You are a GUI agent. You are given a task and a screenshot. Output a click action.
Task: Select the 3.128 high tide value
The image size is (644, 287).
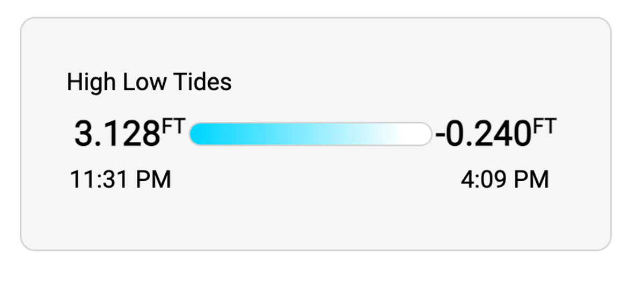(117, 134)
